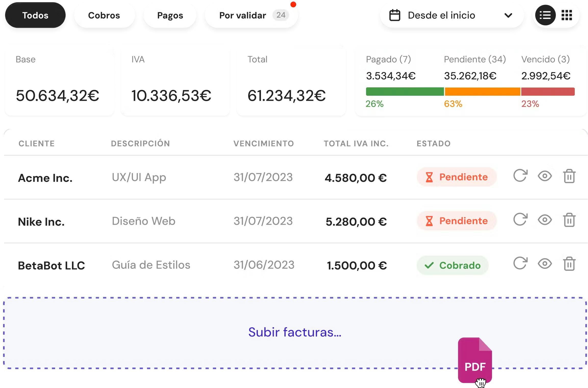Delete the Nike Inc. invoice

[569, 220]
